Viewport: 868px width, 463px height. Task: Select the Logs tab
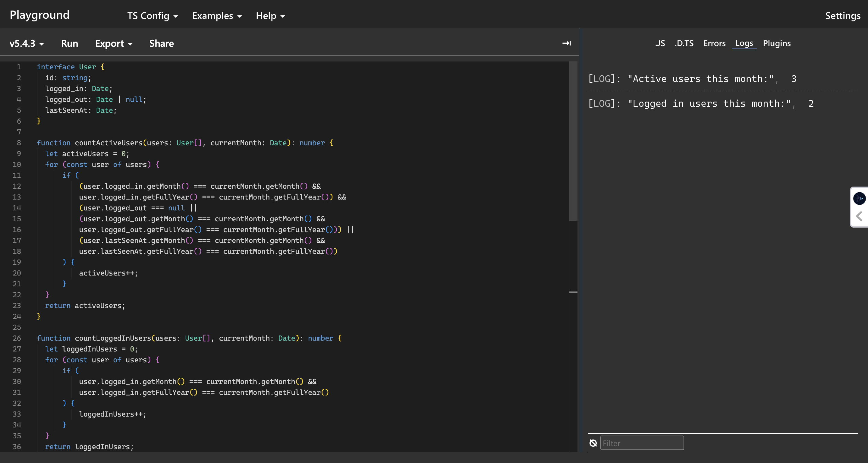click(744, 43)
